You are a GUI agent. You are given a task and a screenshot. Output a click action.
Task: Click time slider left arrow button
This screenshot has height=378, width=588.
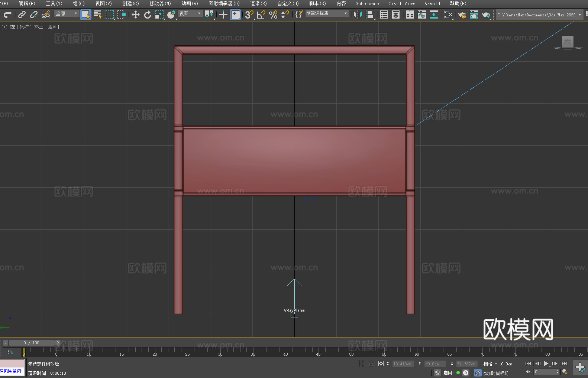[x=5, y=343]
